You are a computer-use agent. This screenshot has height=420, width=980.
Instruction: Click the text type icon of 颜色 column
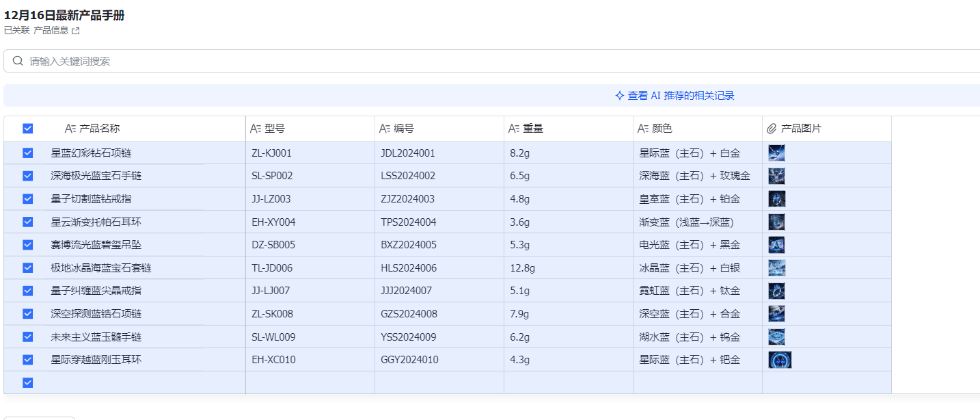[643, 129]
